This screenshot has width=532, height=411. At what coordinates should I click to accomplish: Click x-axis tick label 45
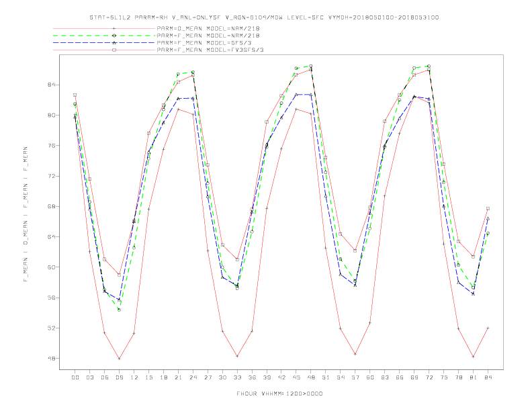[x=296, y=377]
